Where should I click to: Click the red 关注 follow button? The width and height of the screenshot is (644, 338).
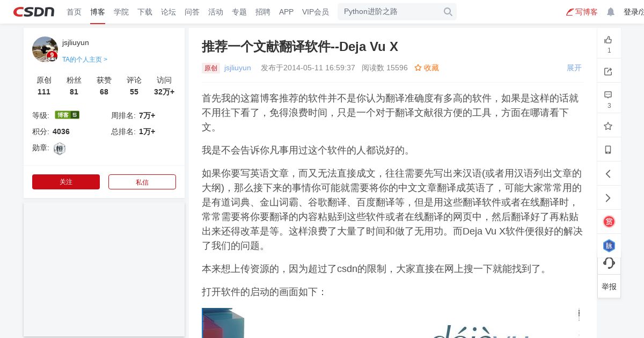[66, 182]
